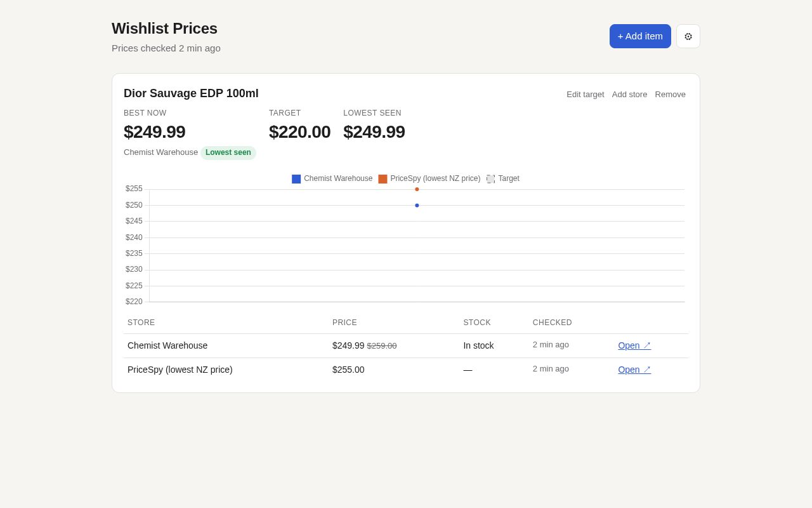
Task: Click the STORE column header
Action: click(141, 323)
